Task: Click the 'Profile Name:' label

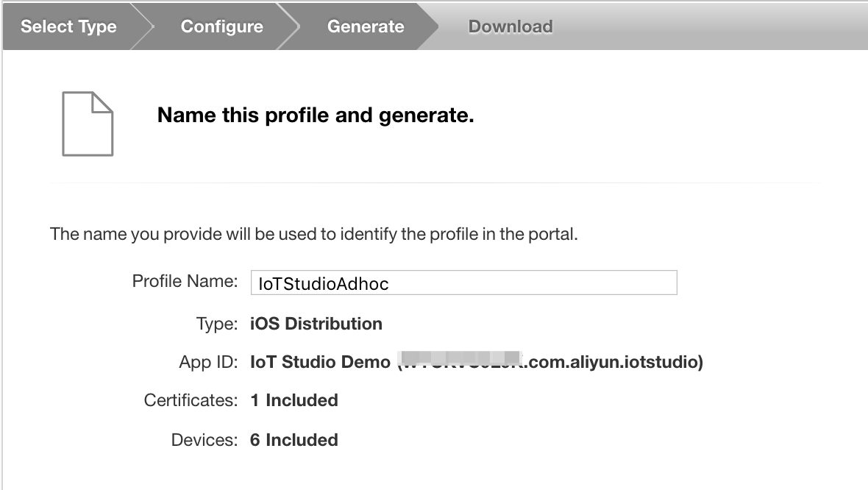Action: pyautogui.click(x=185, y=281)
